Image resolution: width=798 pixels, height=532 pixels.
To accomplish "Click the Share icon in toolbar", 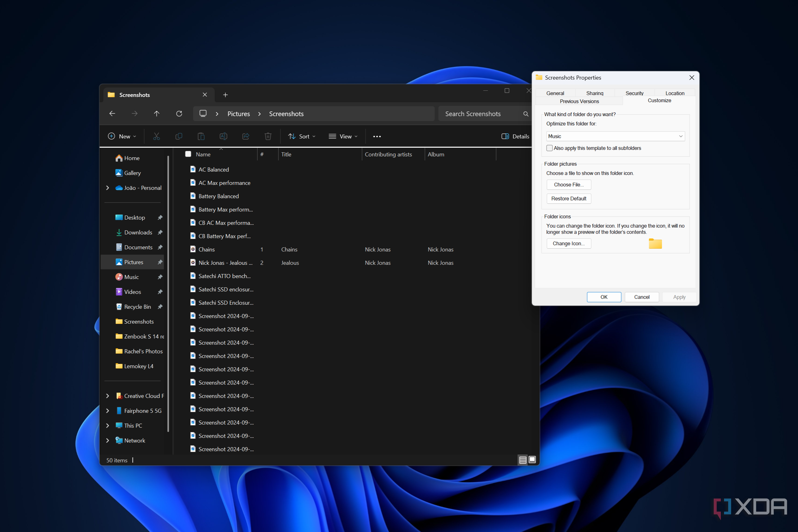I will click(x=246, y=136).
